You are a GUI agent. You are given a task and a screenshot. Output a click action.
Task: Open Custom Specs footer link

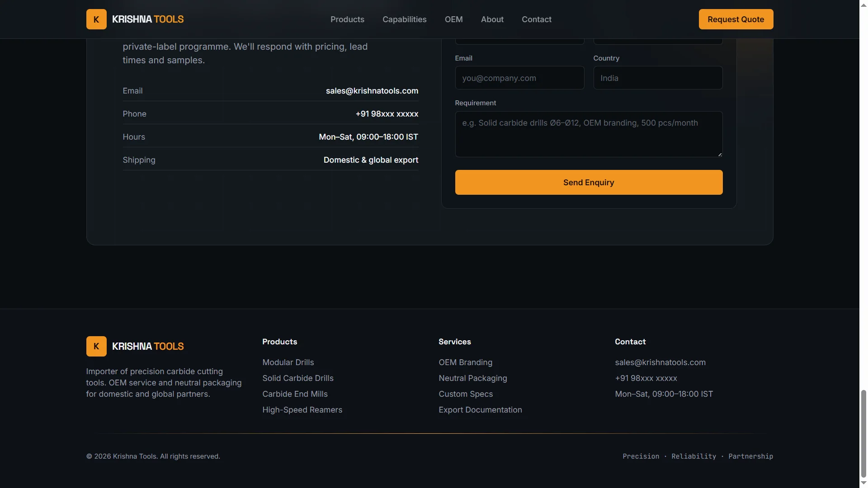point(466,394)
